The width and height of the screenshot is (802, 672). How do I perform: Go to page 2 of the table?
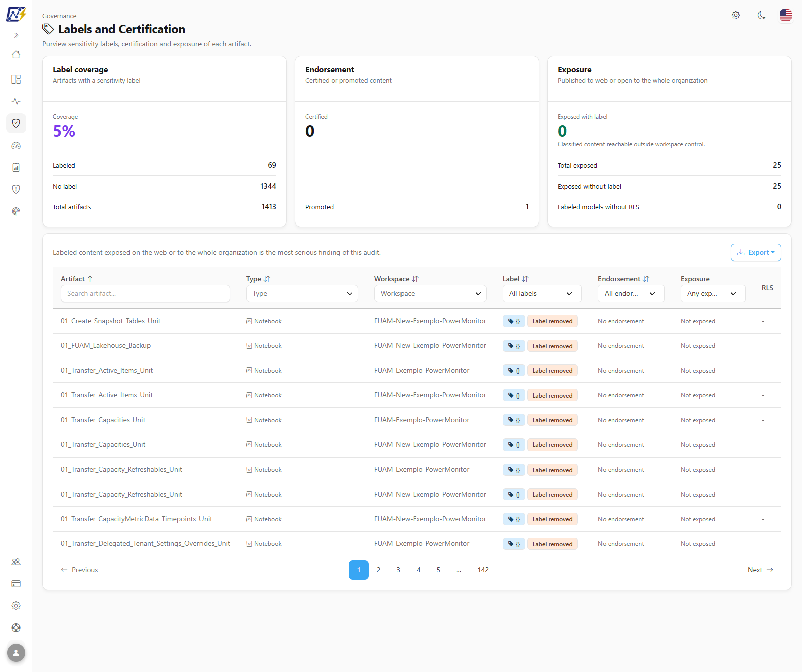378,570
